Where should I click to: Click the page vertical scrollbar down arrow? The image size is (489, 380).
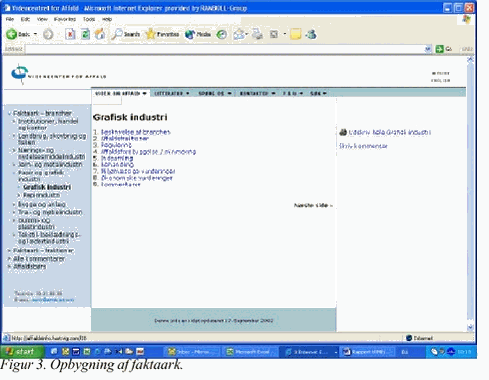(x=470, y=327)
